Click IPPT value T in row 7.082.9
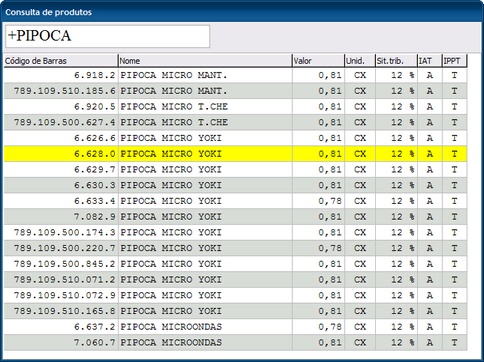Image resolution: width=484 pixels, height=362 pixels. pyautogui.click(x=454, y=217)
